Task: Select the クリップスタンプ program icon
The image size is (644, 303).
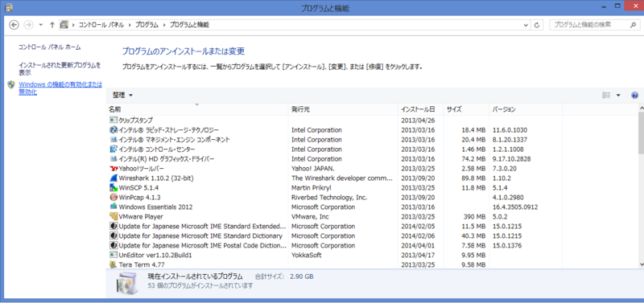Action: [114, 120]
